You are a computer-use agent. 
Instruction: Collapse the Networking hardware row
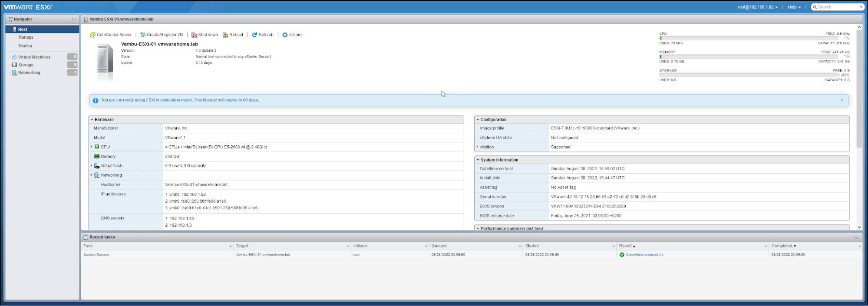pyautogui.click(x=91, y=175)
